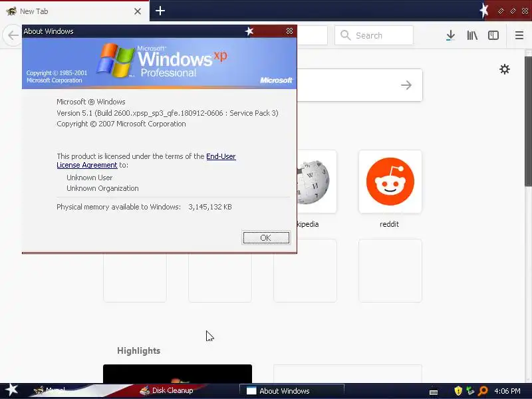Go back with the browser back arrow
Screen dimensions: 532x399
point(13,35)
